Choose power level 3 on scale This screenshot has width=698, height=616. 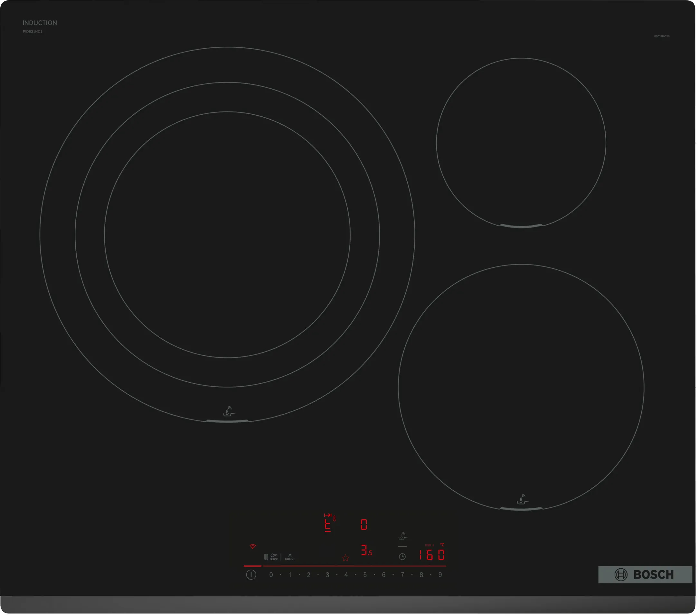(327, 575)
